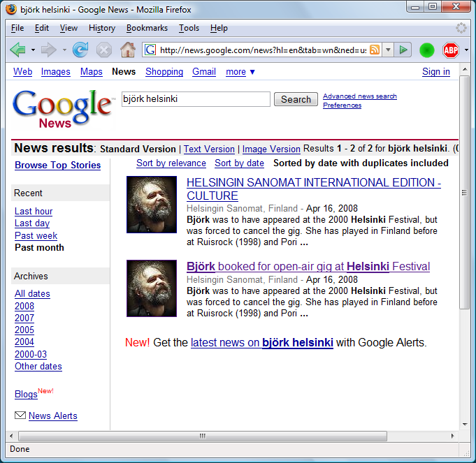Open the Forward button history dropdown arrow
476x463 pixels.
(64, 50)
